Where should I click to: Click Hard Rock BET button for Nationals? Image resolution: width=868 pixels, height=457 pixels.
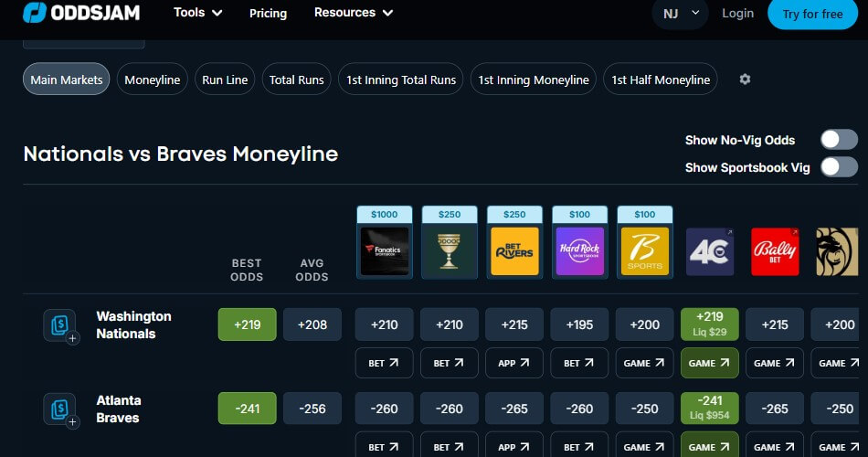coord(579,363)
